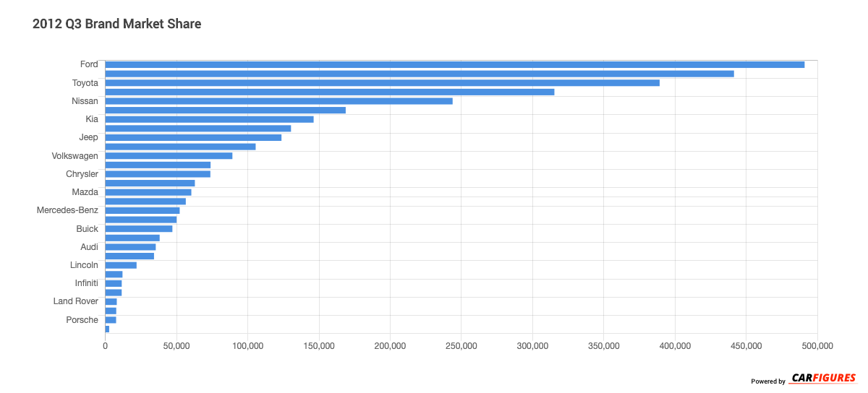Select the Volkswagen bar
This screenshot has height=393, width=868.
point(169,155)
